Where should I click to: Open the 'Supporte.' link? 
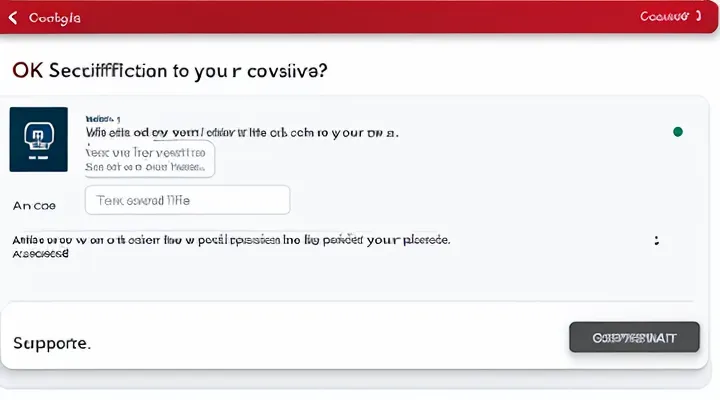(52, 343)
